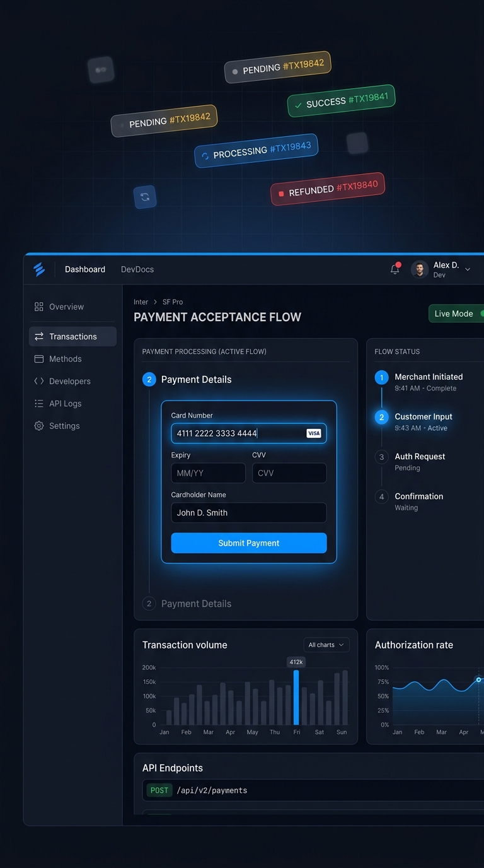This screenshot has width=484, height=868.
Task: Click floating refresh icon tile
Action: 145,197
